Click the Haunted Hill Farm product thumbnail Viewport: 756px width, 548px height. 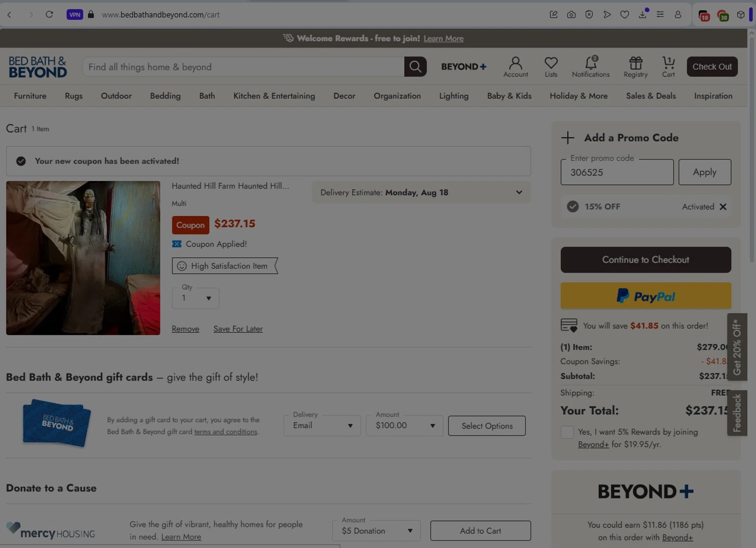click(83, 258)
